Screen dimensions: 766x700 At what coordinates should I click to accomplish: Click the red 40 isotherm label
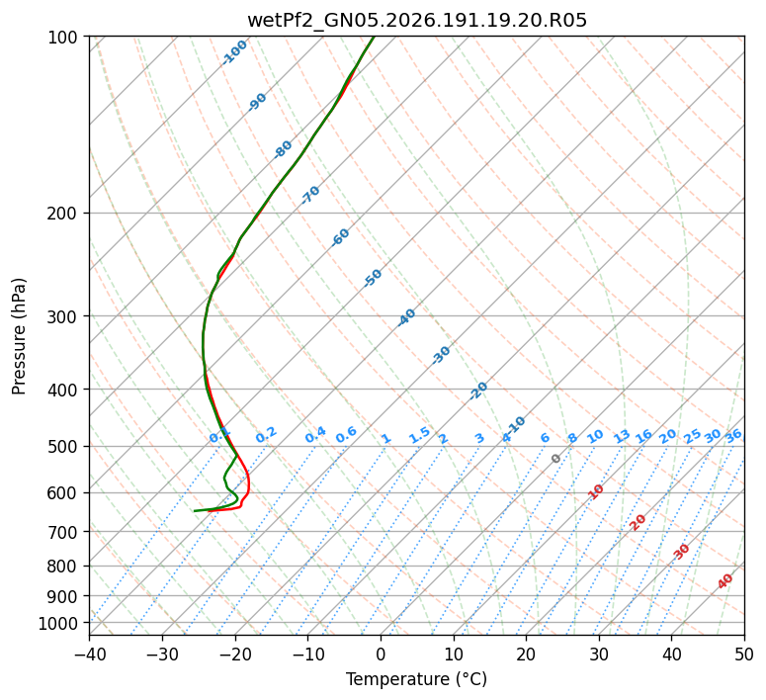click(724, 581)
